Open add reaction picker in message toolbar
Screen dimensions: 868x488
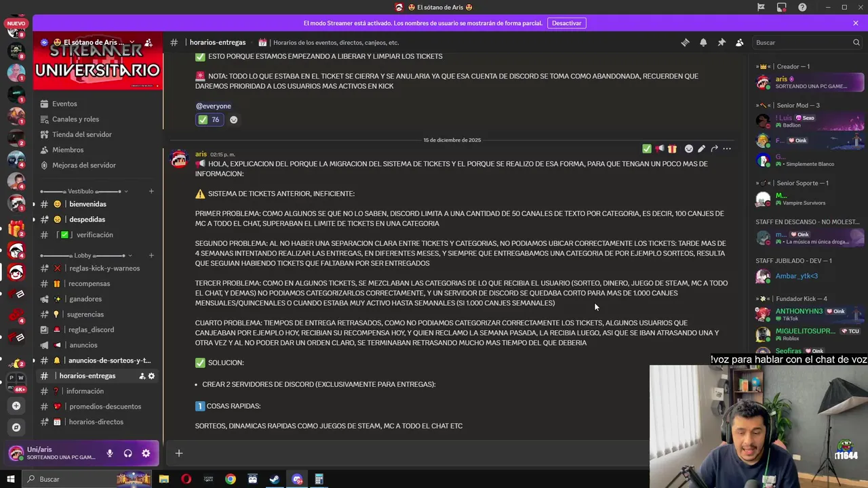pyautogui.click(x=689, y=148)
